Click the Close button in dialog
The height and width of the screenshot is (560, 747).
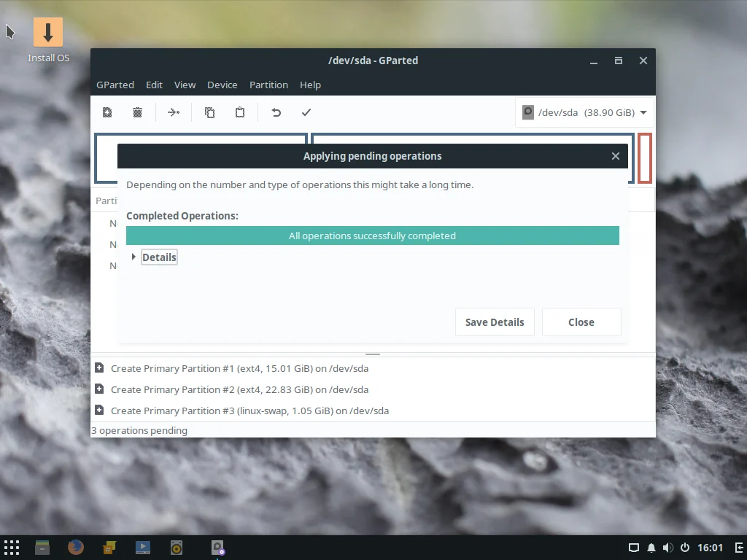click(x=581, y=322)
